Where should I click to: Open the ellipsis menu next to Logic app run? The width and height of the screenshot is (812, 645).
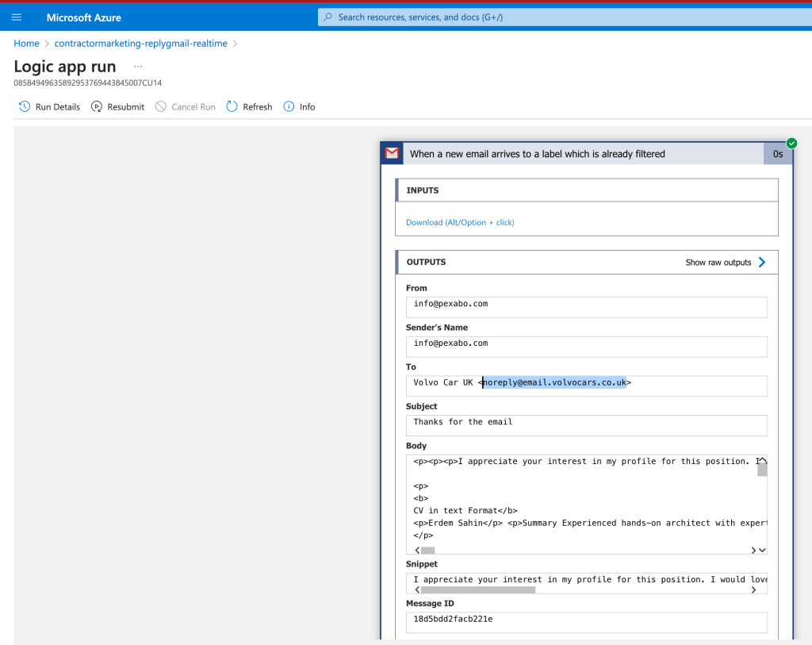click(138, 67)
